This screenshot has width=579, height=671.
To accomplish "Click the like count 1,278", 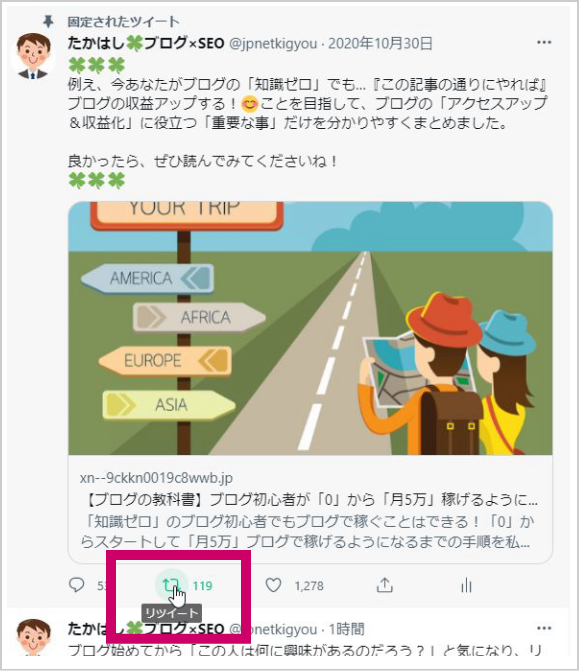I will click(309, 585).
